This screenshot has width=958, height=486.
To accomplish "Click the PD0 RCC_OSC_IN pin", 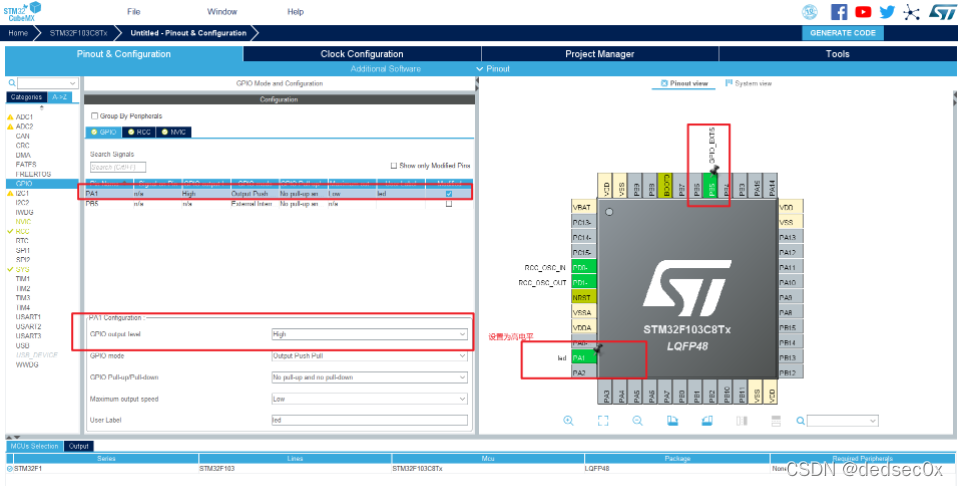I will tap(583, 268).
